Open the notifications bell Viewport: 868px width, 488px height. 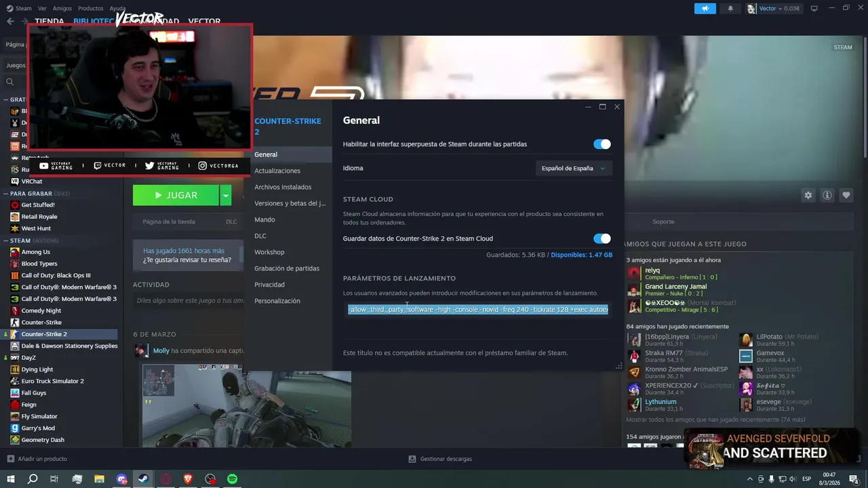click(730, 8)
